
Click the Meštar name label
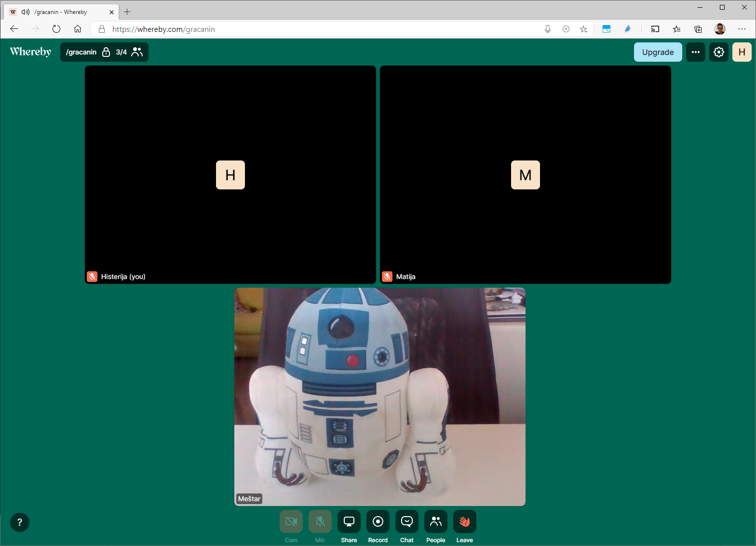click(249, 499)
